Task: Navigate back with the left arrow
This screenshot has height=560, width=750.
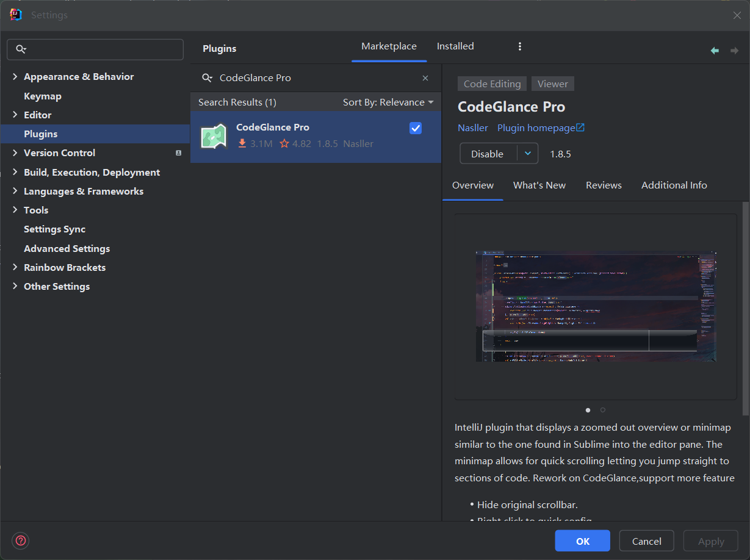Action: pos(715,51)
